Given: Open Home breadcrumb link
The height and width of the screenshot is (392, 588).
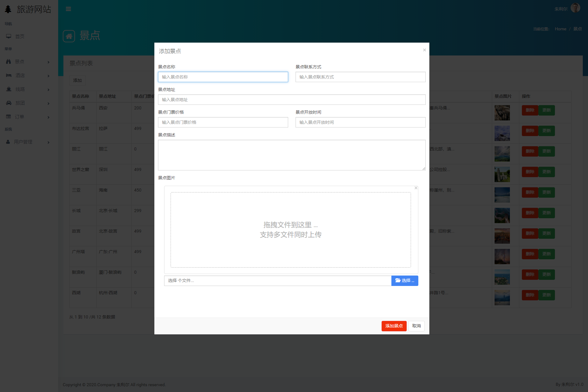Looking at the screenshot, I should pyautogui.click(x=560, y=29).
